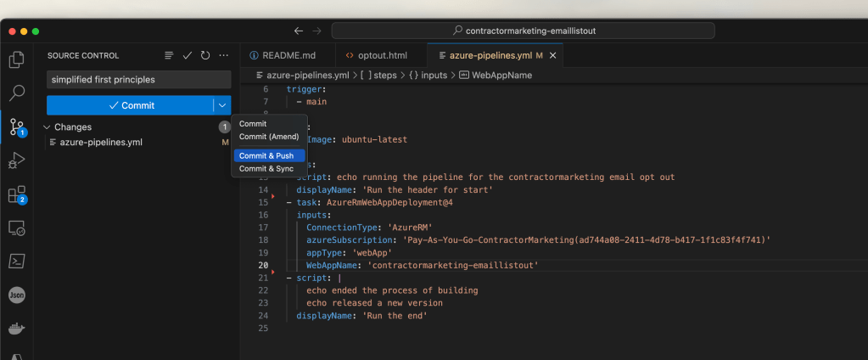Open the Extensions view
The width and height of the screenshot is (868, 360).
pos(17,194)
